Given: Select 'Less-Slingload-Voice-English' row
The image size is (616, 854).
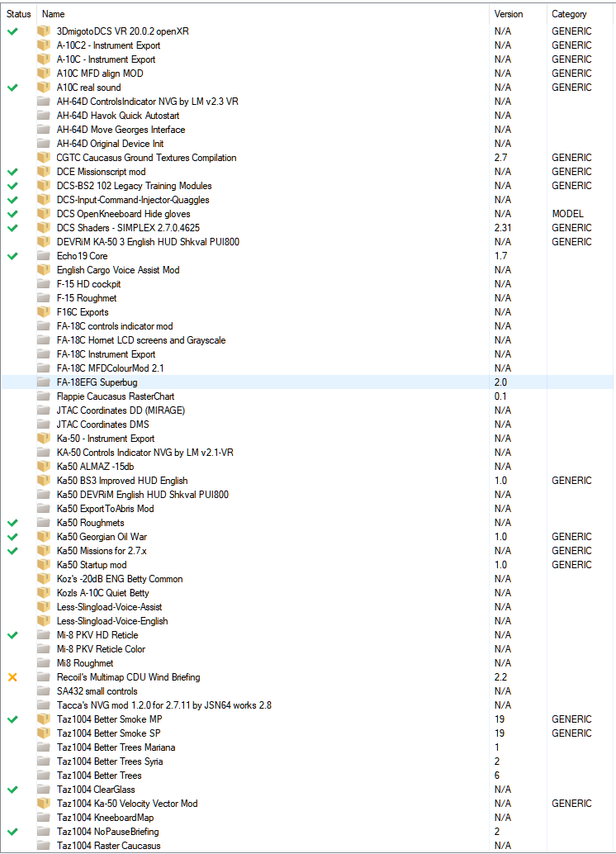Looking at the screenshot, I should click(x=308, y=621).
